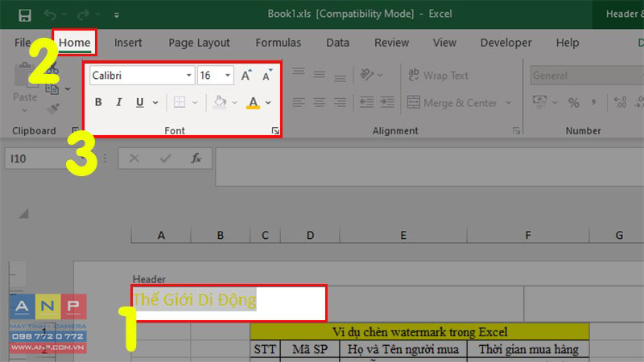Open the Formulas tab
Screen dimensions: 644x362
pos(278,43)
